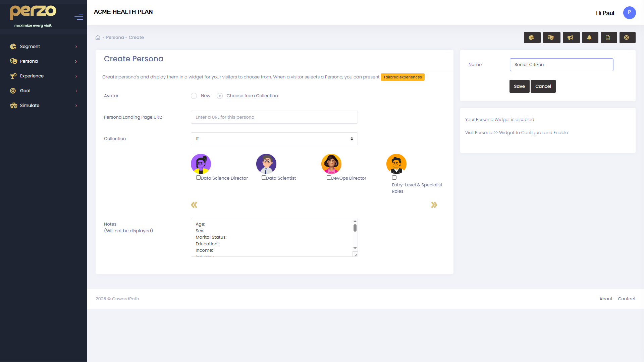Check the Data Science Director checkbox
Viewport: 644px width, 362px height.
coord(198,177)
